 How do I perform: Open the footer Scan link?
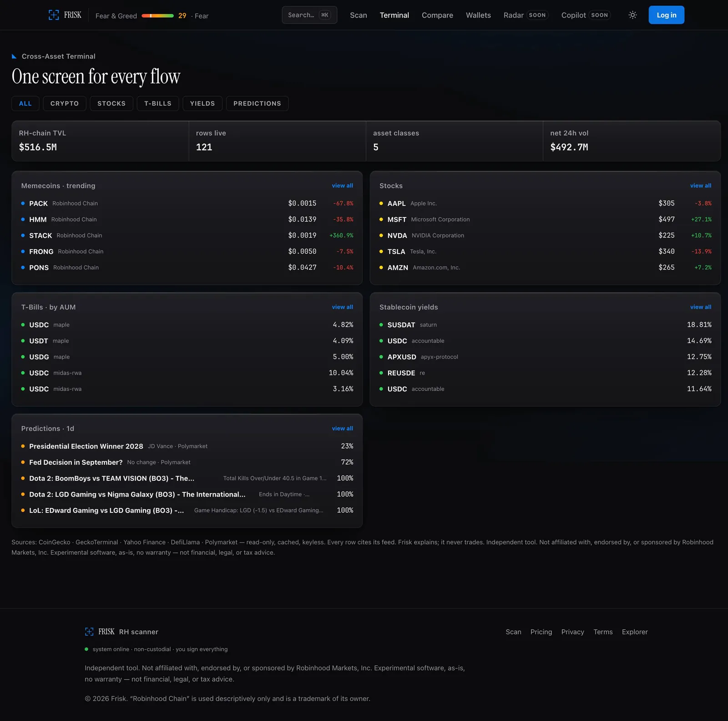(513, 632)
